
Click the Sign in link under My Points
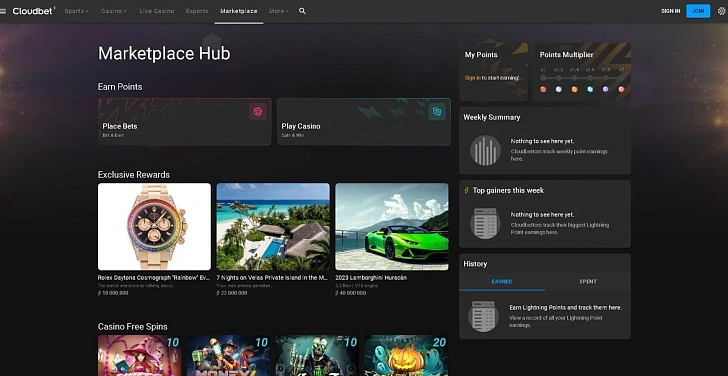pos(473,78)
